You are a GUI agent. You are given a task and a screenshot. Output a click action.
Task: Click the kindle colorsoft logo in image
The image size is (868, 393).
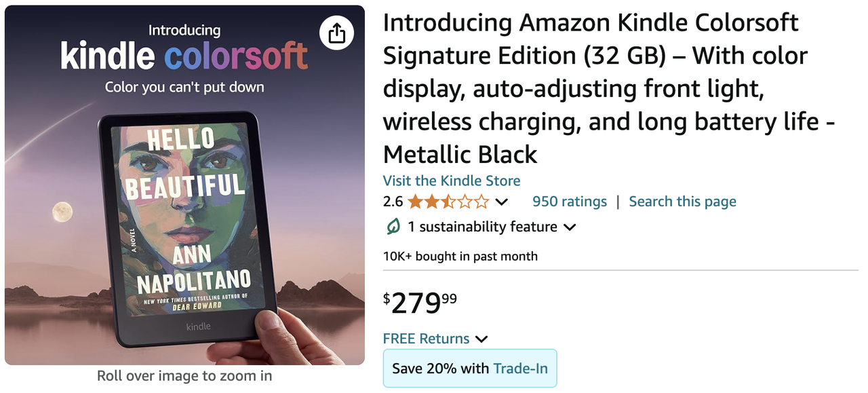(184, 56)
